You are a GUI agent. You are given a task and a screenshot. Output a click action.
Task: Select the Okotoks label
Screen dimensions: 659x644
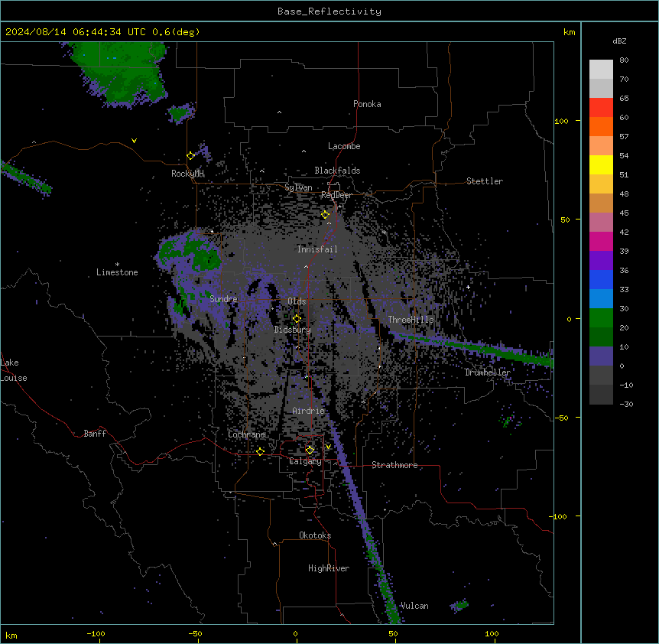pyautogui.click(x=315, y=535)
